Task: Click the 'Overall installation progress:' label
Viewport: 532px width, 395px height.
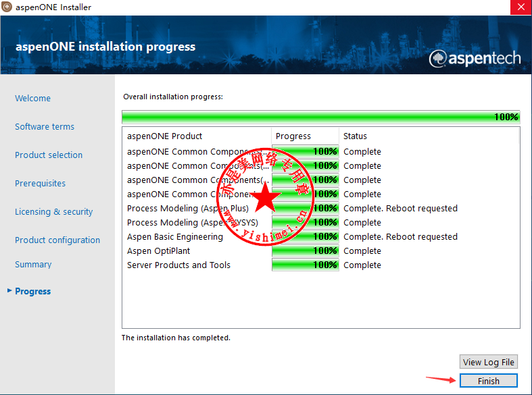Action: [173, 97]
